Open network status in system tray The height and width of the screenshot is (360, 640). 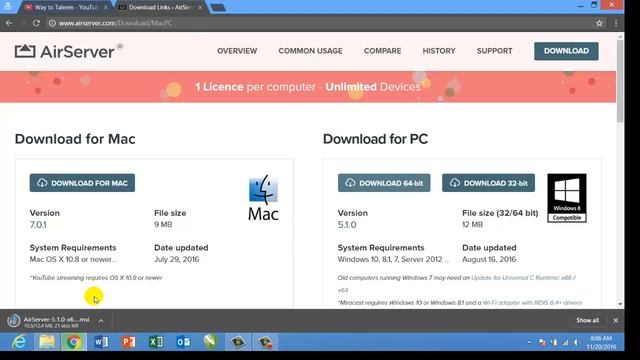pyautogui.click(x=565, y=342)
